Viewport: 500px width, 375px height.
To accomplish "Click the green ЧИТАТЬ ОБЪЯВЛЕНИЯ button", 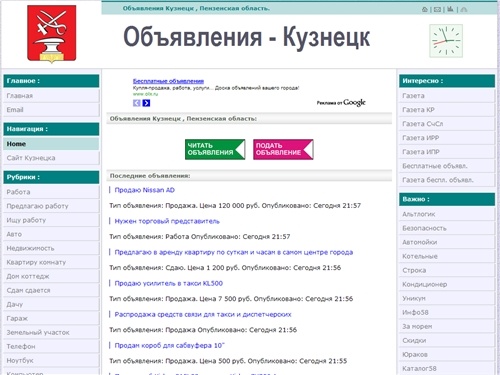I will pyautogui.click(x=215, y=149).
